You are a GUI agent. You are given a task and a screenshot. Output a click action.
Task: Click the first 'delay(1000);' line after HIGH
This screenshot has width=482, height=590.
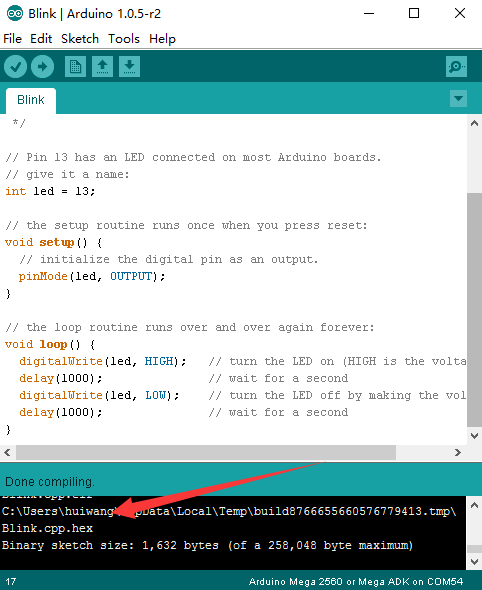[61, 378]
